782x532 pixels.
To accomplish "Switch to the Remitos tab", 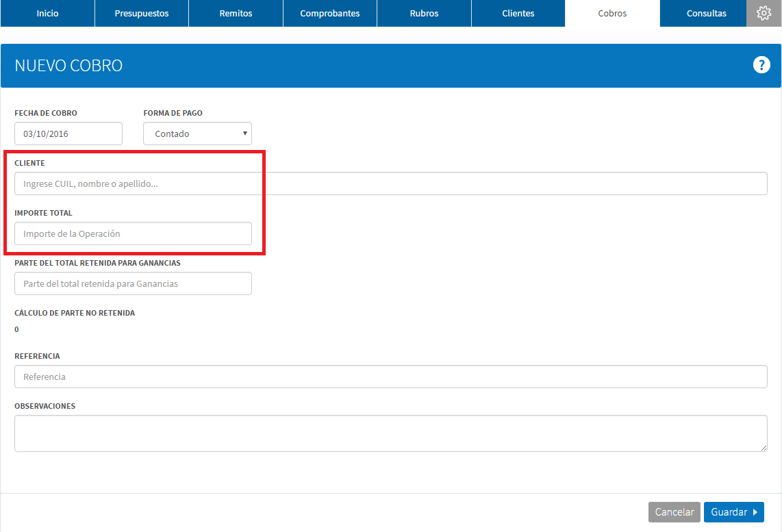I will coord(236,14).
